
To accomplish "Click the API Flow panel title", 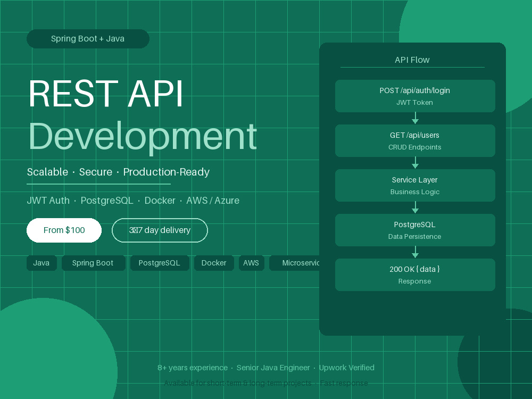I will pyautogui.click(x=412, y=60).
